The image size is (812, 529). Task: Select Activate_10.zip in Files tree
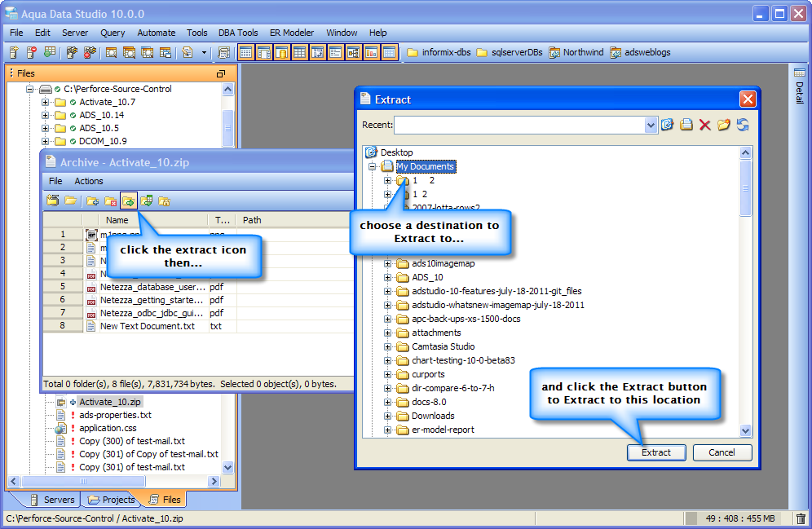[110, 402]
